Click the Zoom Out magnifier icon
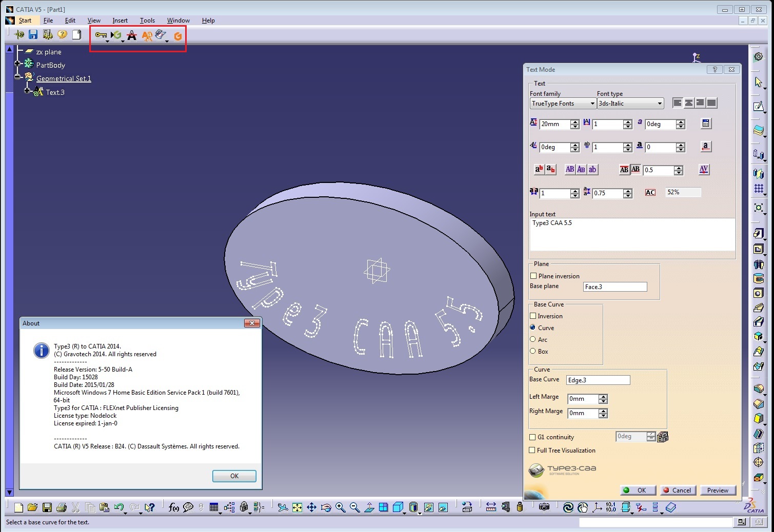Viewport: 774px width, 532px height. point(354,507)
